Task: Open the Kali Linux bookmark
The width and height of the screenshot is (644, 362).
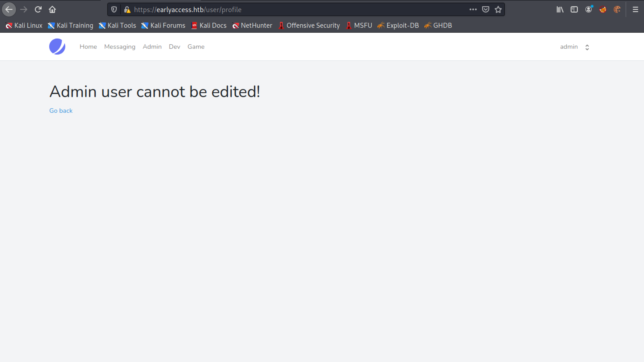Action: pyautogui.click(x=24, y=26)
